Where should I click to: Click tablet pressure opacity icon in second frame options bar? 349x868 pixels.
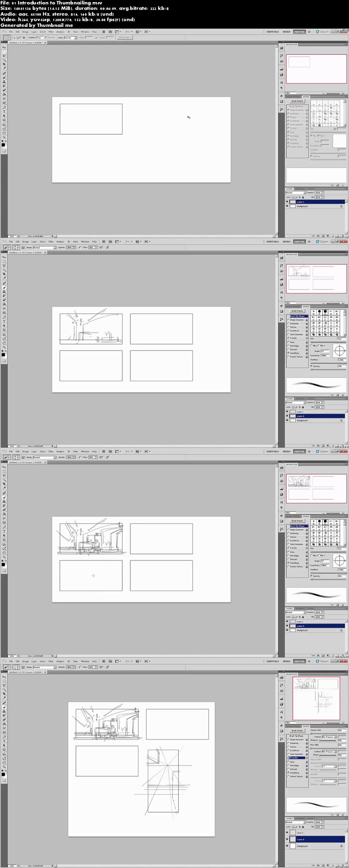coord(79,248)
